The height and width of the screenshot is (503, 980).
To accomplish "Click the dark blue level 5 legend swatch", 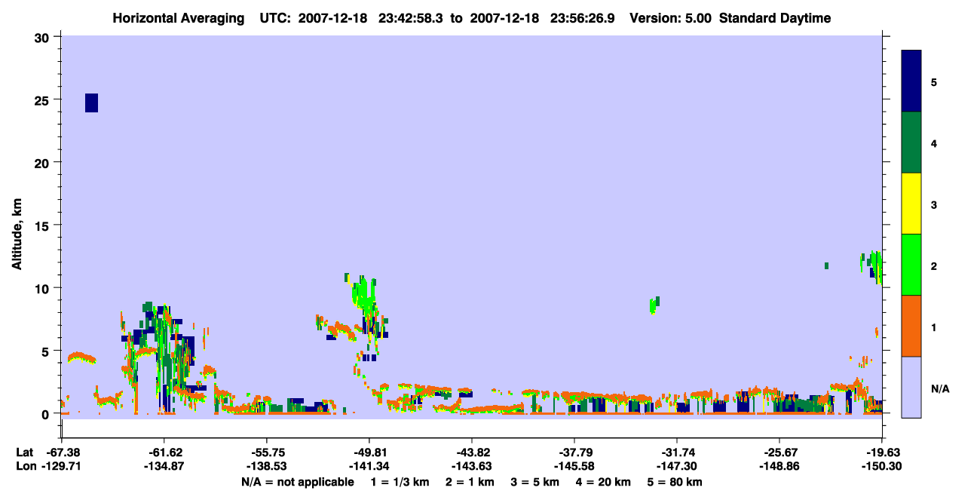I will point(911,81).
